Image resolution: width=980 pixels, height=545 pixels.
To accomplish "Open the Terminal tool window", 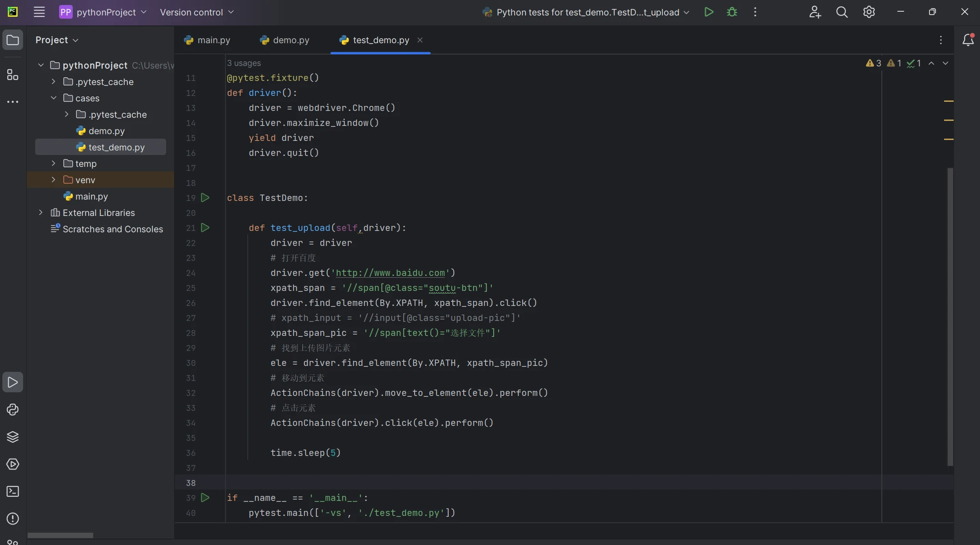I will click(x=12, y=491).
